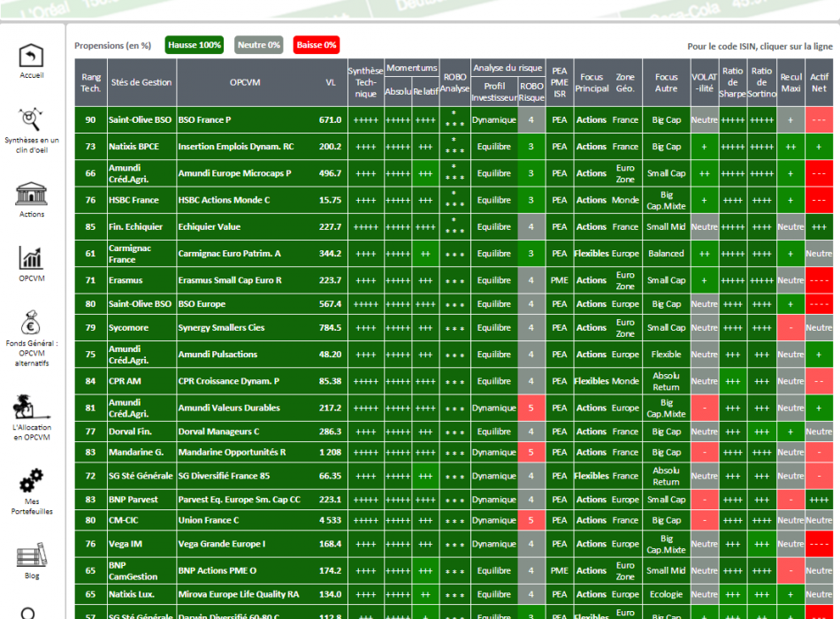Viewport: 840px width, 619px height.
Task: Select the BSO France P row
Action: tap(454, 120)
